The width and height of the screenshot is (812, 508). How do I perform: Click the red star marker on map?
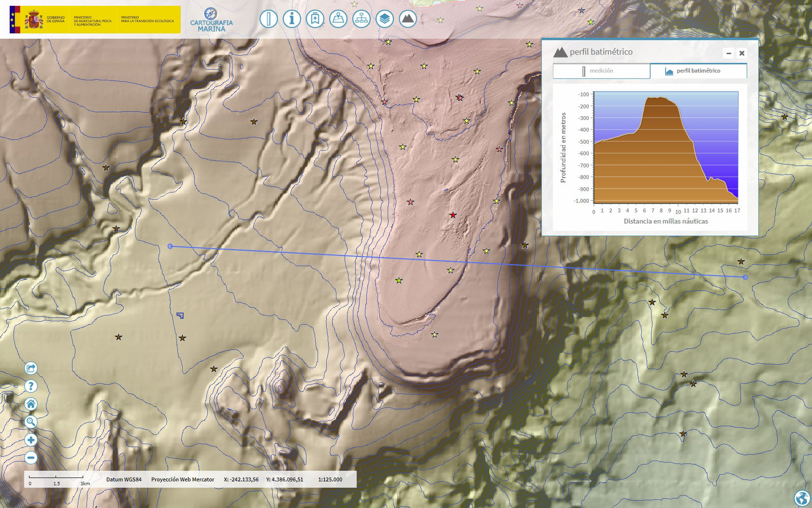[x=453, y=215]
